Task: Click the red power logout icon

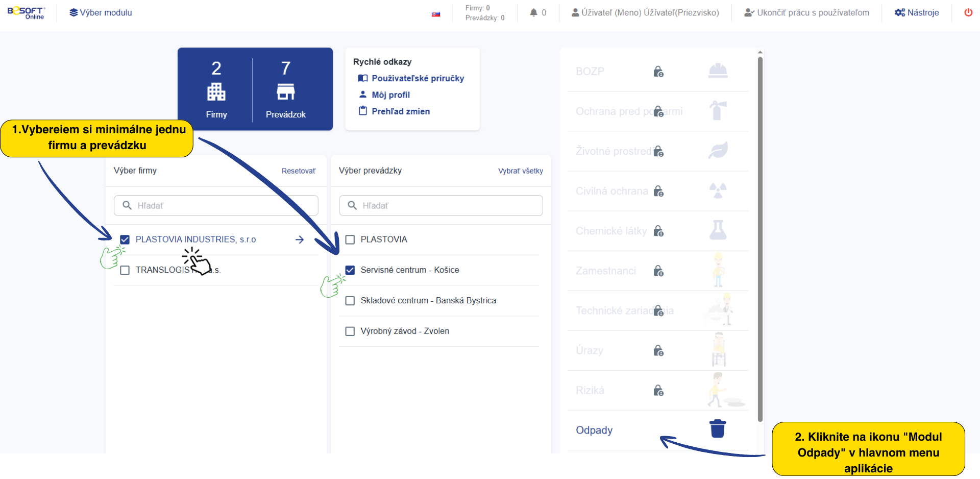Action: (968, 13)
